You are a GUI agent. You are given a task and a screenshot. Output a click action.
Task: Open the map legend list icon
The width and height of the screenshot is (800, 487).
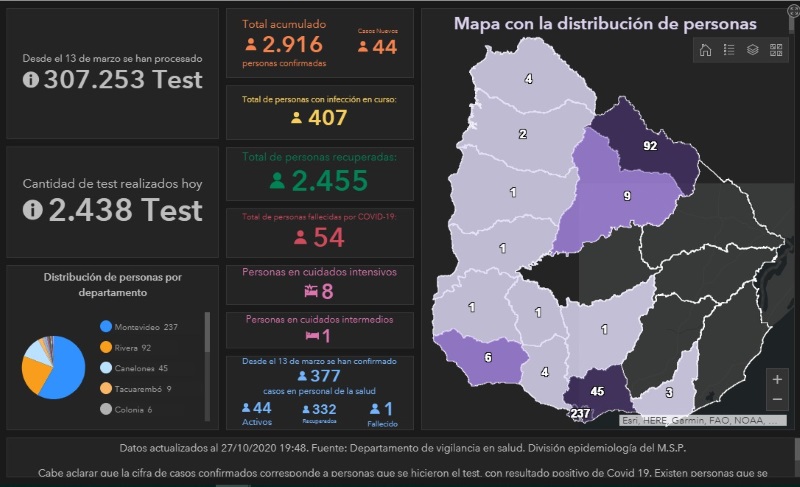coord(729,50)
